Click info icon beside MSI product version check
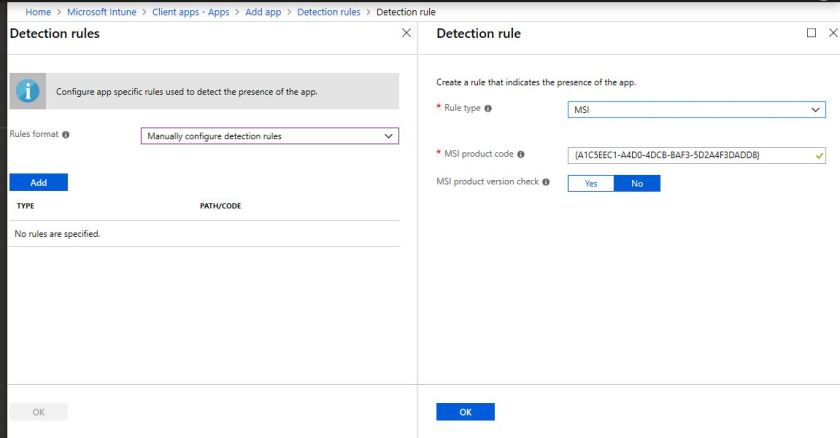 [546, 181]
